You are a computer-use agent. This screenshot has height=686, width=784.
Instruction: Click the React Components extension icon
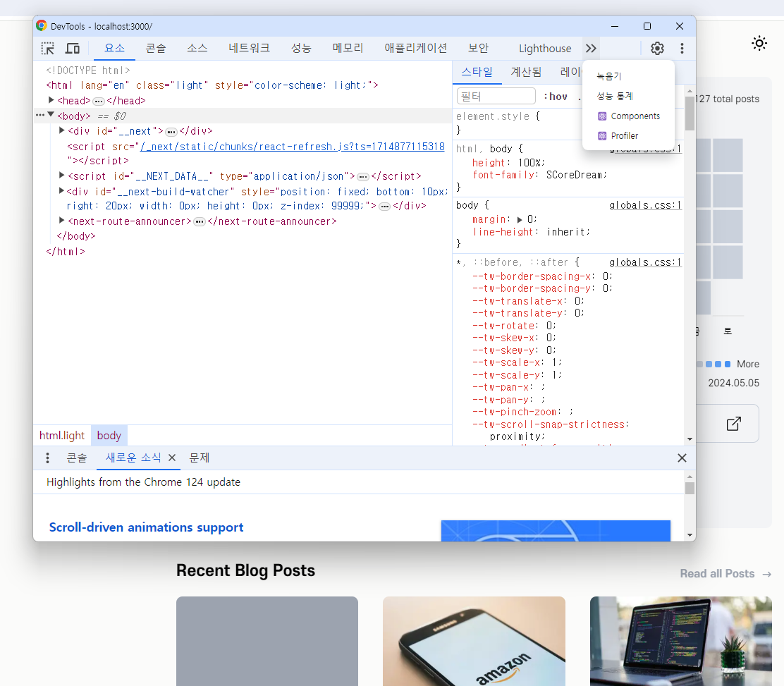602,116
